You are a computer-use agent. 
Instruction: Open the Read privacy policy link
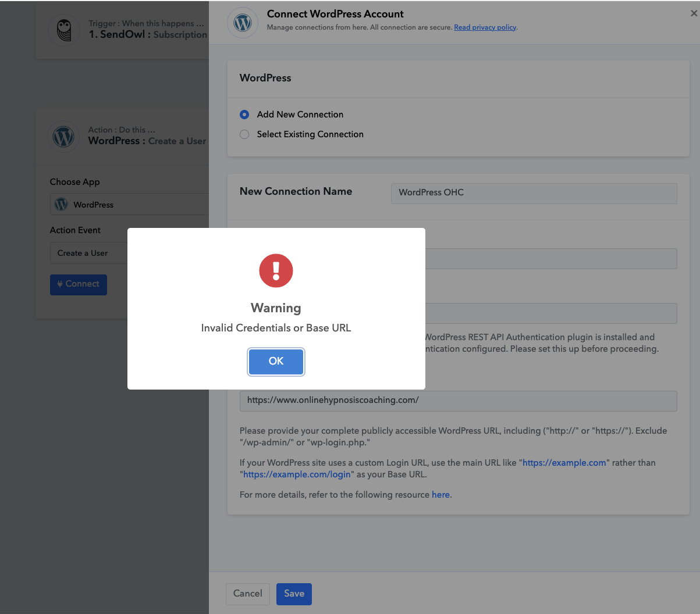pyautogui.click(x=485, y=27)
